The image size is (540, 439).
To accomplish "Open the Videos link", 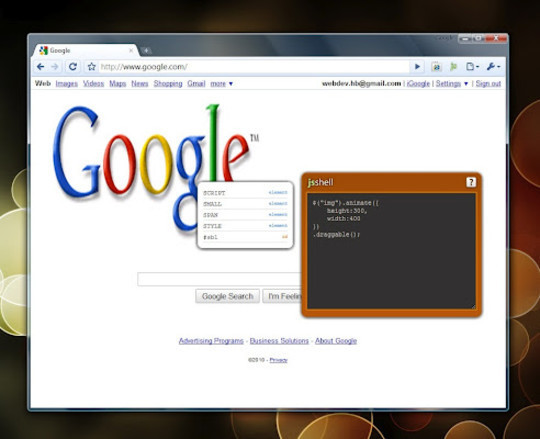I will coord(93,84).
